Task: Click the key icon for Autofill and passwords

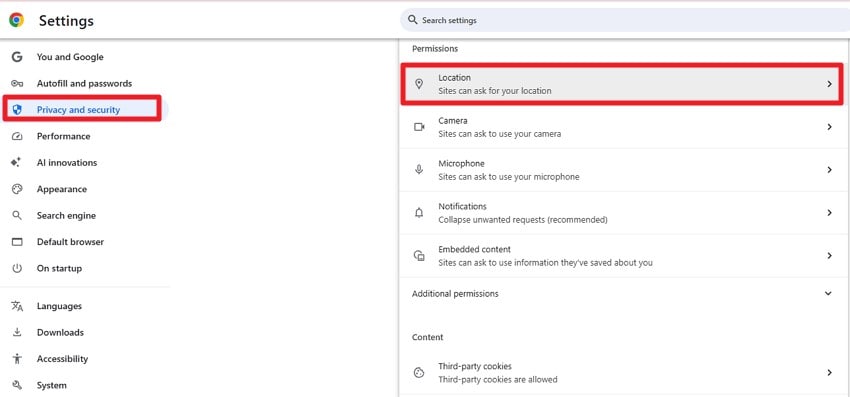Action: click(x=17, y=84)
